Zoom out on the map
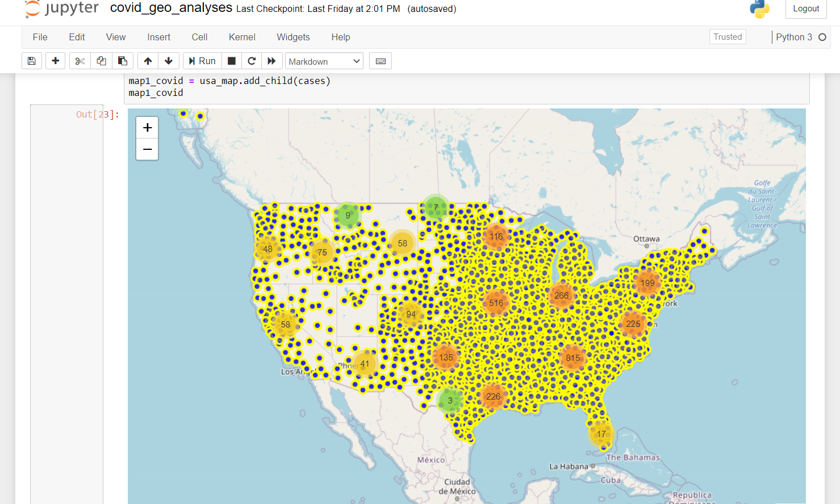This screenshot has width=840, height=504. pos(147,149)
